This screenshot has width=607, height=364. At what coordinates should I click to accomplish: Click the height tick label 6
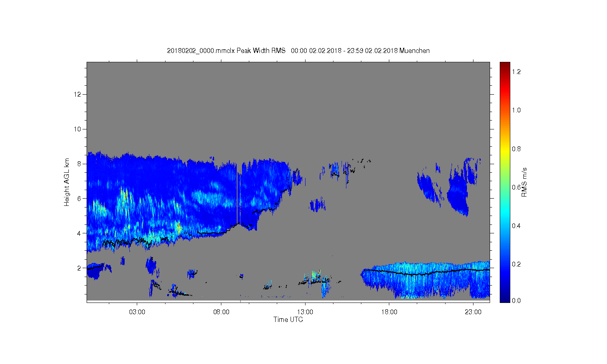[x=80, y=198]
